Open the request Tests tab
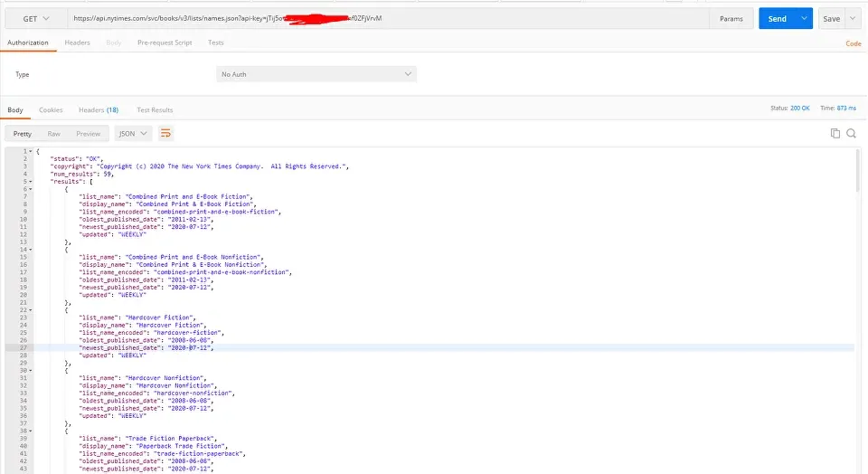 [216, 43]
